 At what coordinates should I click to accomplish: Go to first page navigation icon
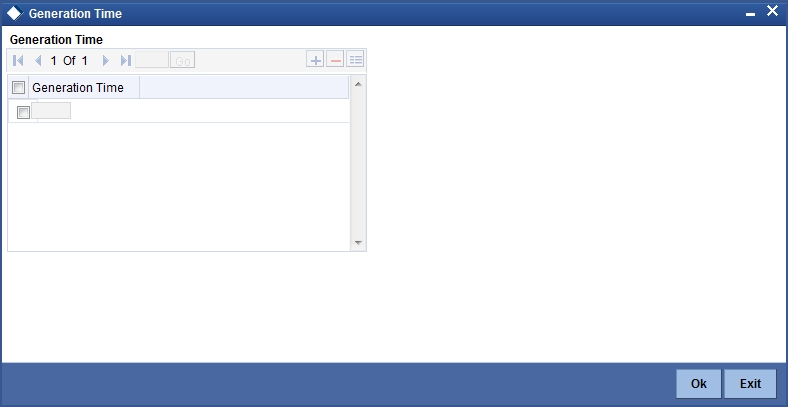[18, 61]
